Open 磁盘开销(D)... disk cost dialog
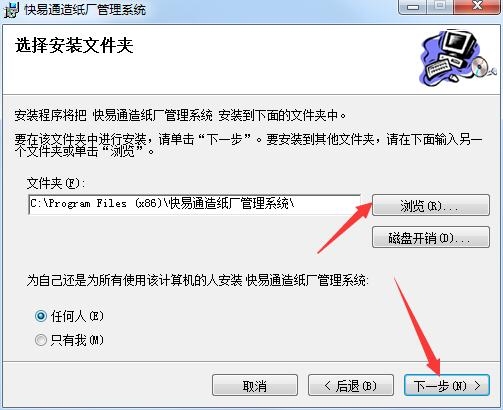The image size is (503, 410). click(431, 237)
